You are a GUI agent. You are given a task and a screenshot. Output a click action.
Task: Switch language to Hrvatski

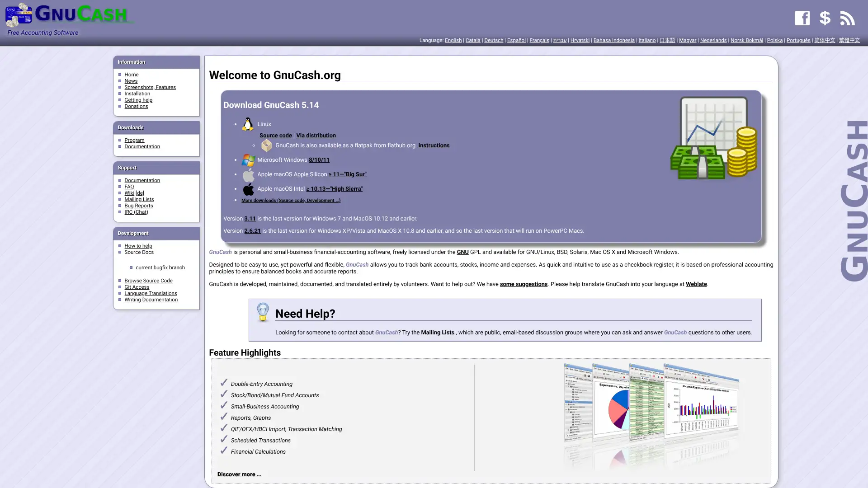tap(580, 41)
